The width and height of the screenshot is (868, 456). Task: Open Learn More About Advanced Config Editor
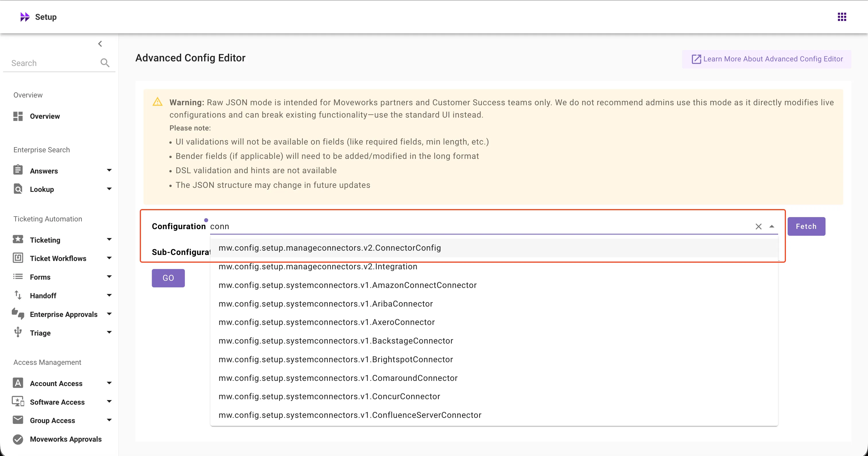pyautogui.click(x=767, y=59)
